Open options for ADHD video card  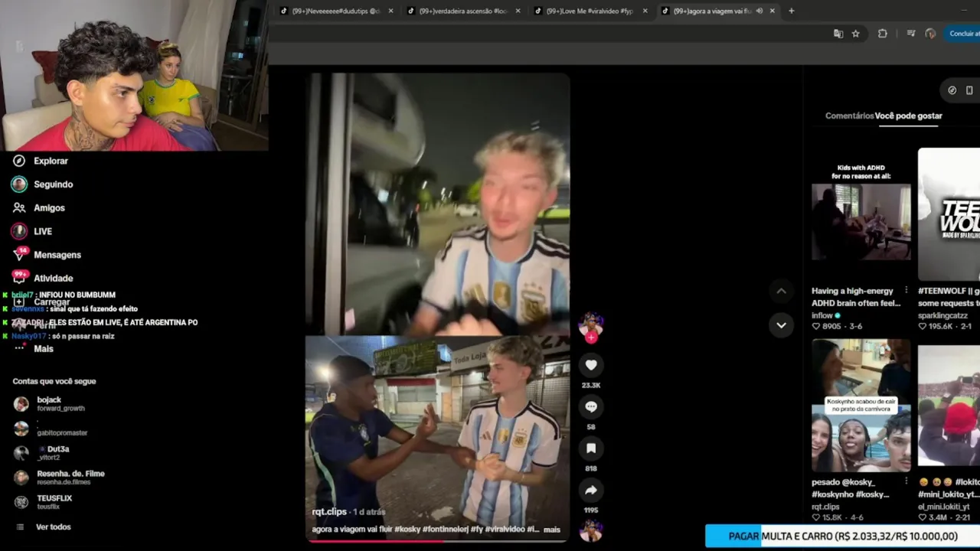click(x=906, y=291)
